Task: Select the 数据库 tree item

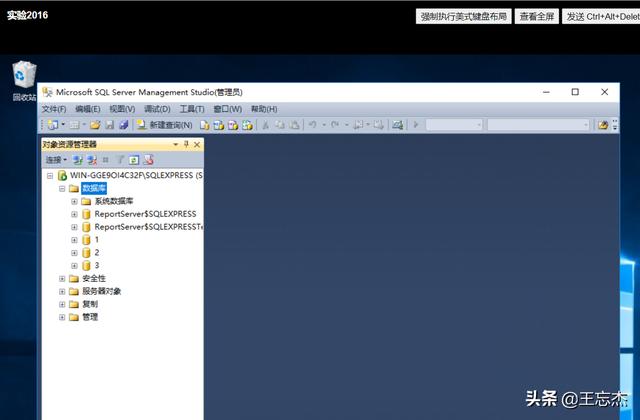Action: tap(94, 188)
